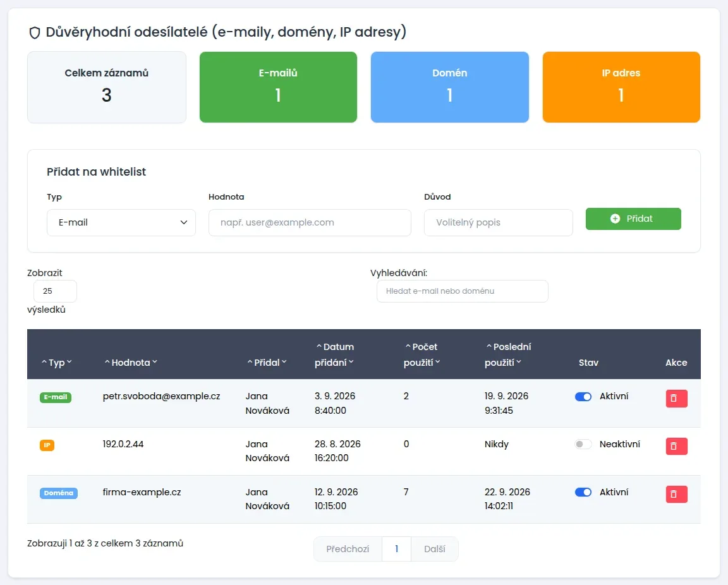Toggle Aktivní switch for firma-example.cz

pos(583,492)
